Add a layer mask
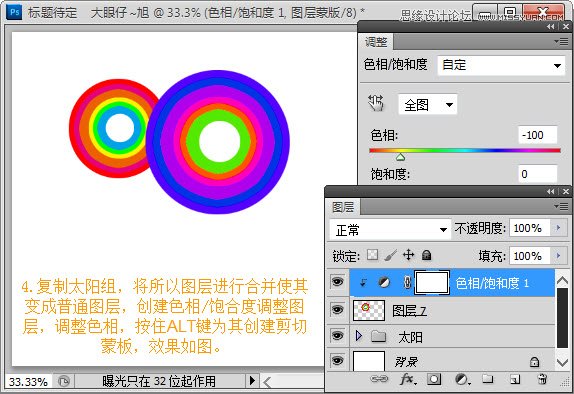This screenshot has height=394, width=574. pyautogui.click(x=434, y=379)
